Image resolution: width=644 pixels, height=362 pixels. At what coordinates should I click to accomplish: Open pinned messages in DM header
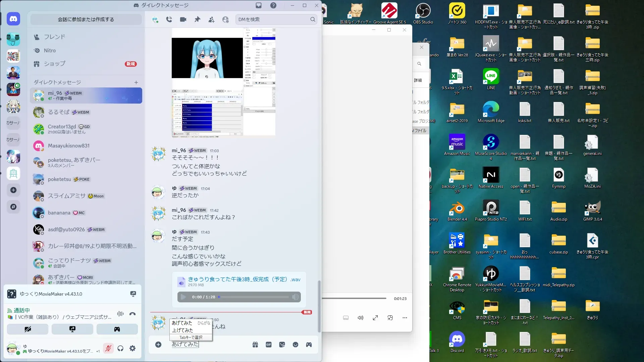197,19
